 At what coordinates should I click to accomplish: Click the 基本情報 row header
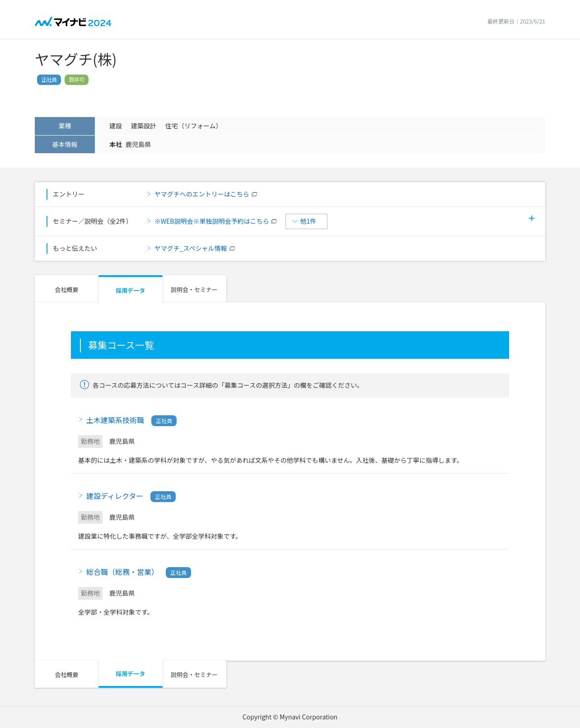65,145
